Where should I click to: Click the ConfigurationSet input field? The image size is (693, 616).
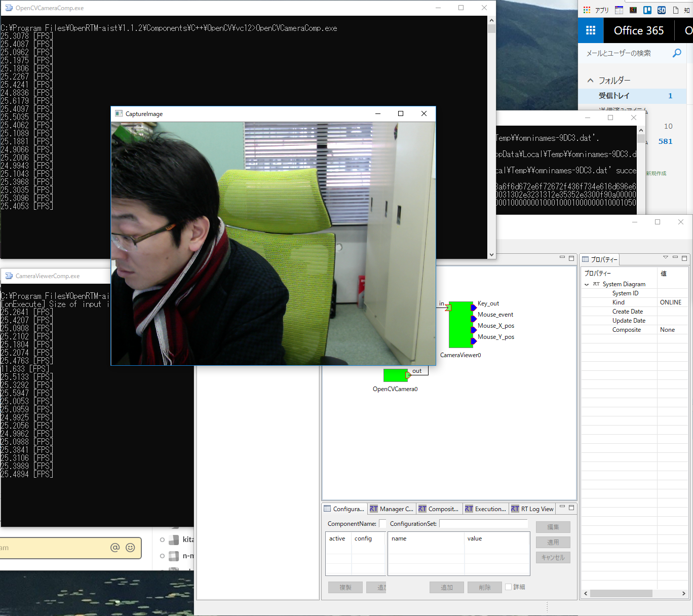(483, 523)
